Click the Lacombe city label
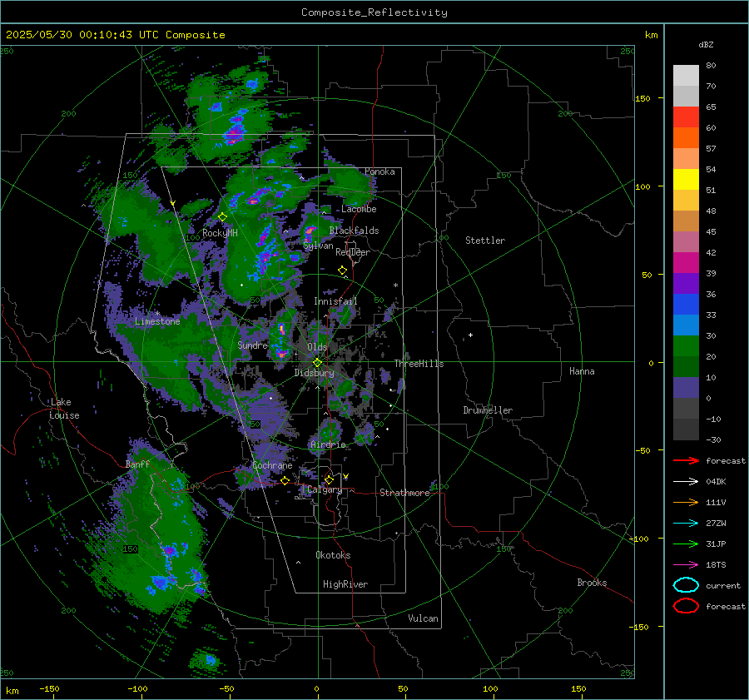This screenshot has width=749, height=700. (359, 209)
